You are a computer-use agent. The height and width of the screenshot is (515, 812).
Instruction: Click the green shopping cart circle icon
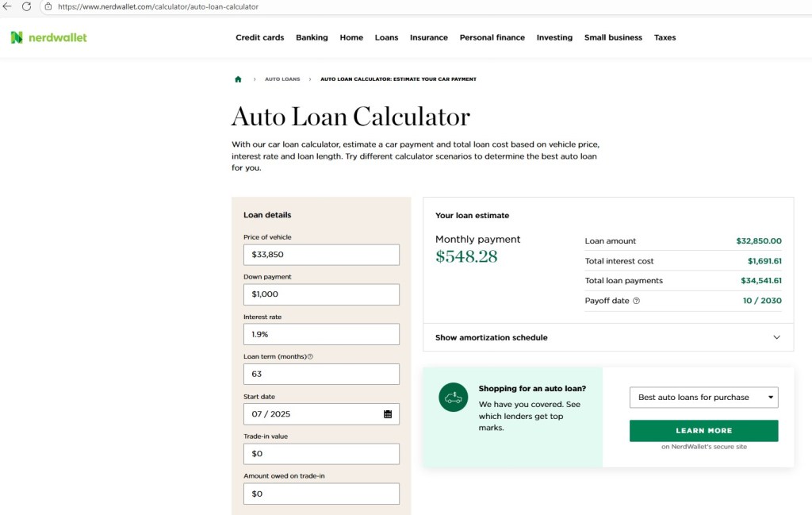(x=453, y=398)
